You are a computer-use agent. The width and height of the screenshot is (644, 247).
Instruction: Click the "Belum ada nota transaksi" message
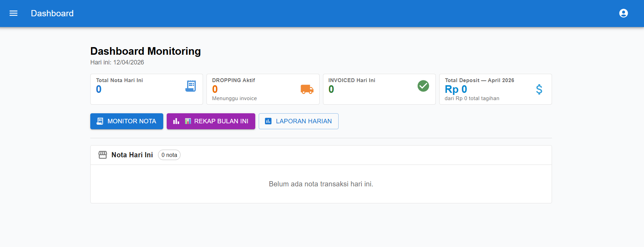point(321,184)
